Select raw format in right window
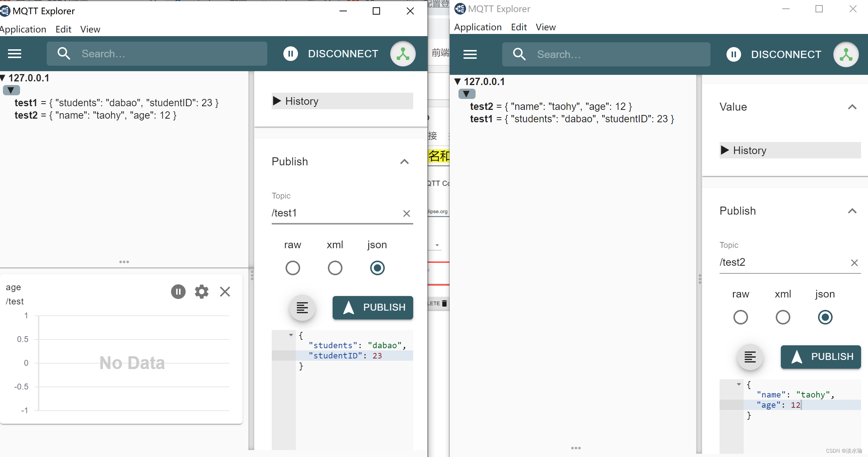868x457 pixels. [741, 317]
